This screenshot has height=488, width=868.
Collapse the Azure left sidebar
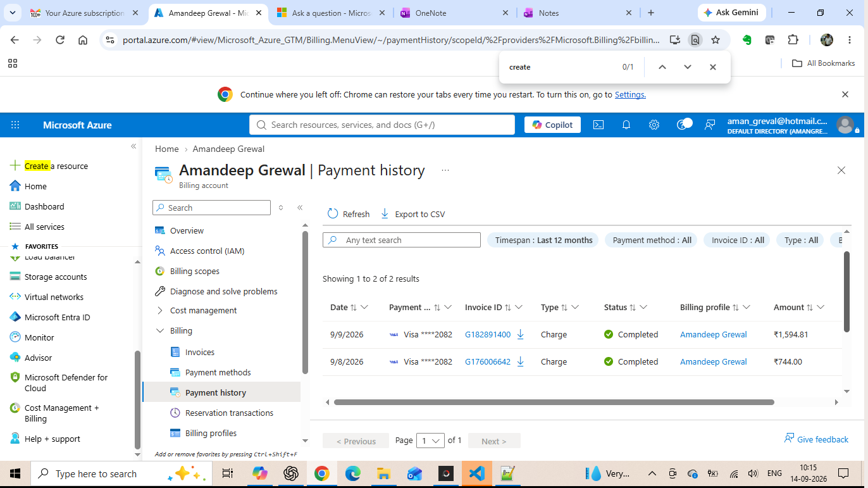click(x=133, y=146)
